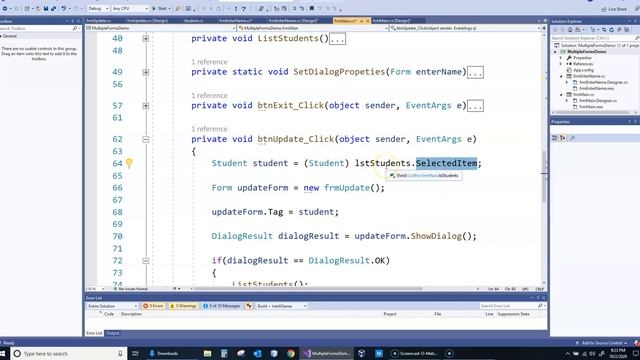Expand the Properties node in Solution Explorer

coord(561,58)
